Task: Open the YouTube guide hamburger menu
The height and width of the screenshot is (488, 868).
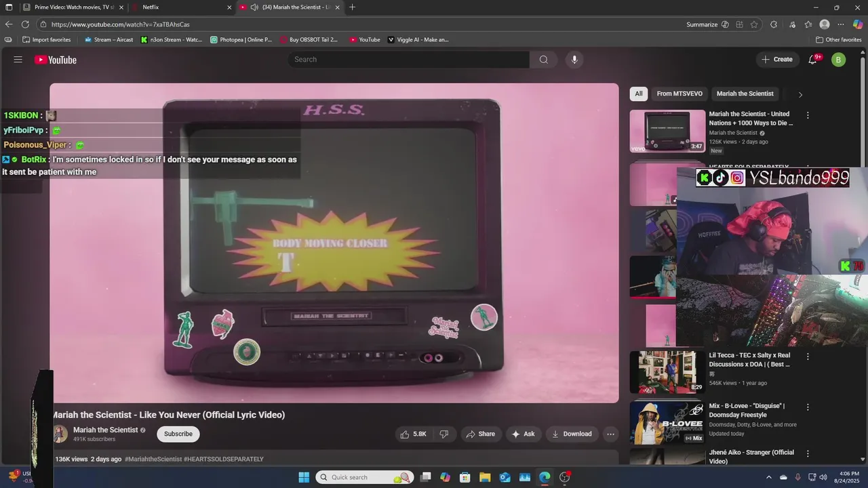Action: [x=18, y=60]
